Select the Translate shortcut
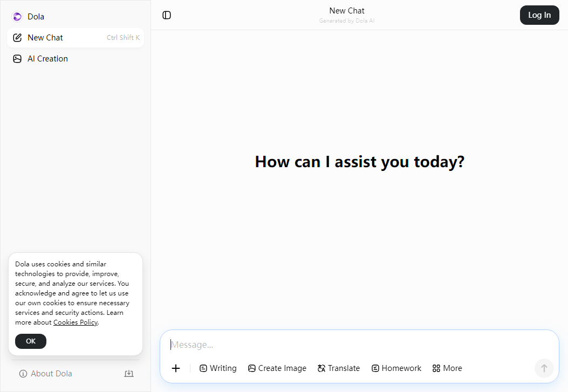This screenshot has height=392, width=568. [339, 368]
